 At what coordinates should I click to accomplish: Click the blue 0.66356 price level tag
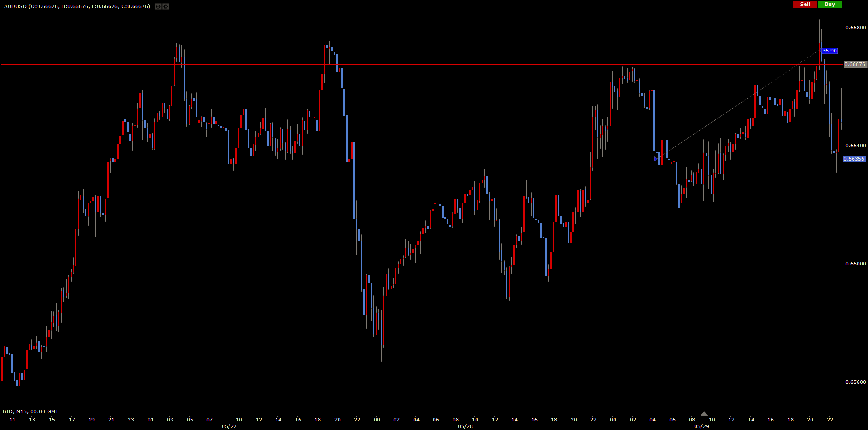pyautogui.click(x=854, y=159)
